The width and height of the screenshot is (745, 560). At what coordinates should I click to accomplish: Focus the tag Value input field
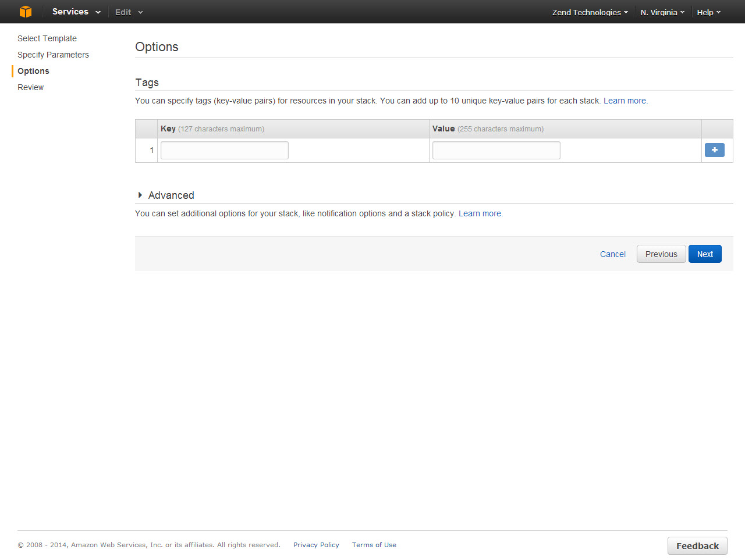[496, 150]
